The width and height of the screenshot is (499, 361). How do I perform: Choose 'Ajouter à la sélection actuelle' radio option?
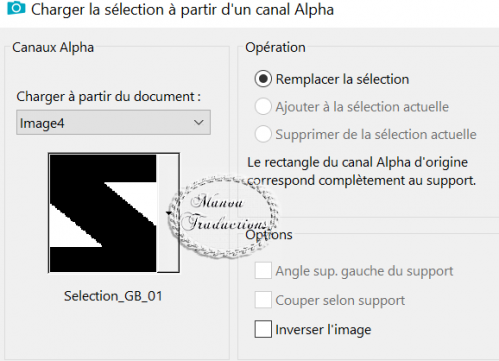(263, 107)
